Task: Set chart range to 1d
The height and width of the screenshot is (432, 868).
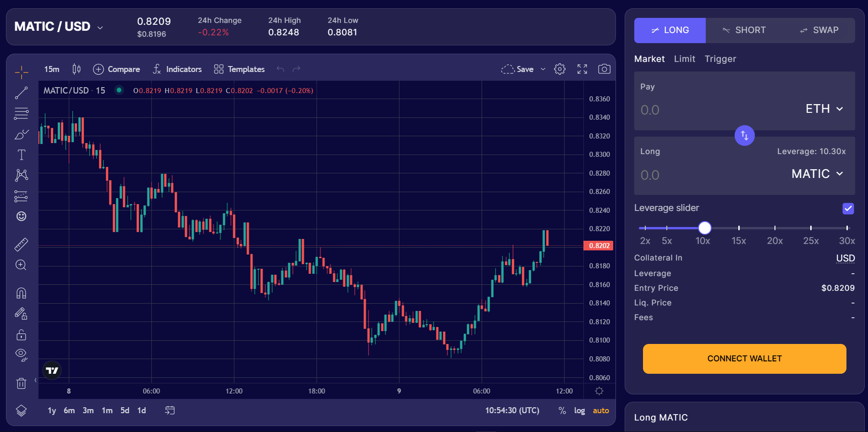Action: coord(142,410)
